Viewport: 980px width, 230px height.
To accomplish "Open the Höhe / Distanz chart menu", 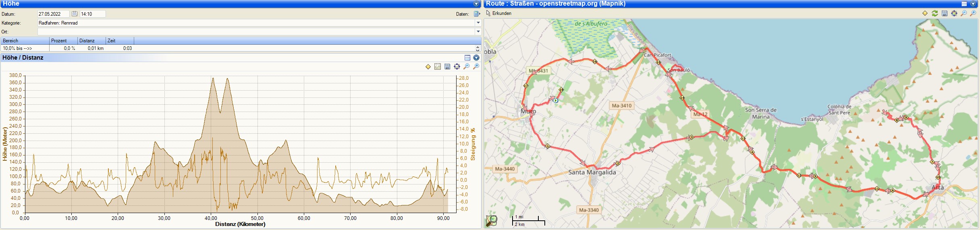I will coord(476,58).
